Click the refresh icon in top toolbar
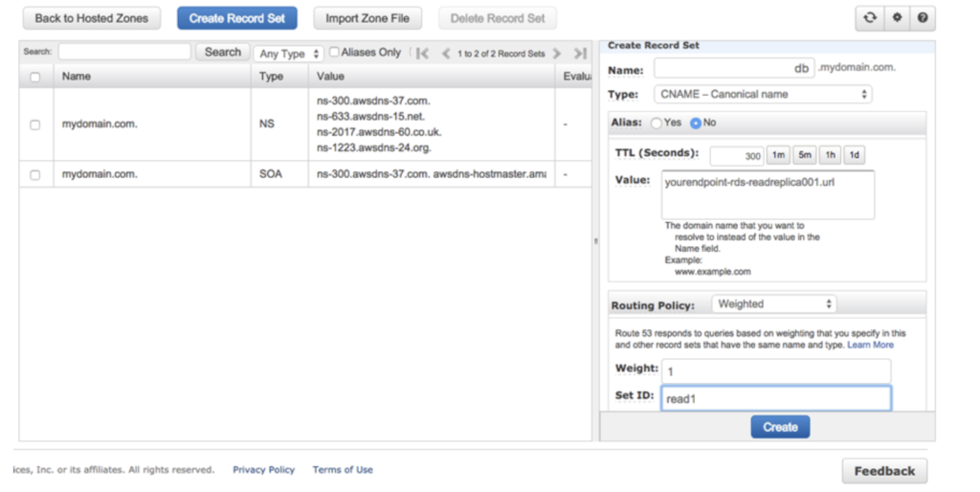The image size is (980, 492). tap(869, 18)
